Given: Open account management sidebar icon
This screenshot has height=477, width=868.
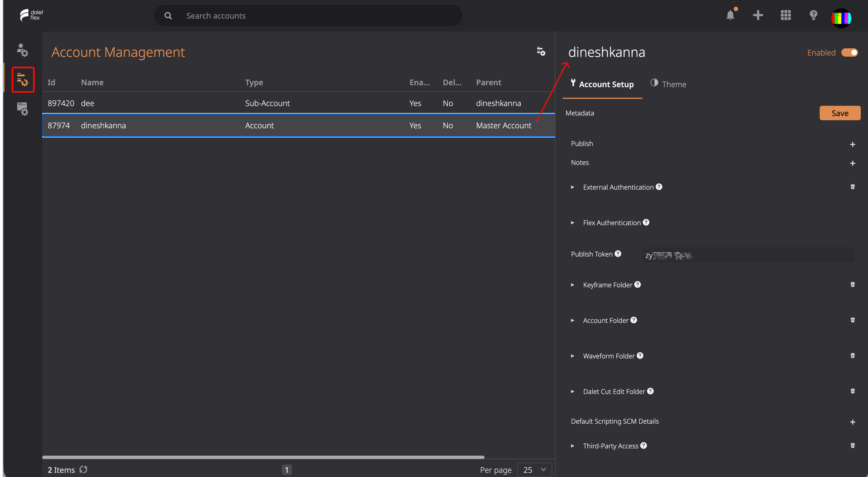Looking at the screenshot, I should (x=22, y=80).
